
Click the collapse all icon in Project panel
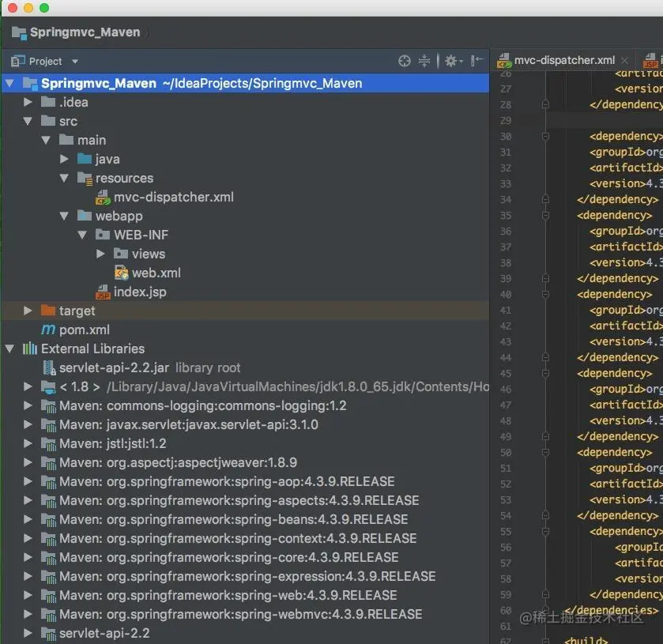[x=424, y=61]
